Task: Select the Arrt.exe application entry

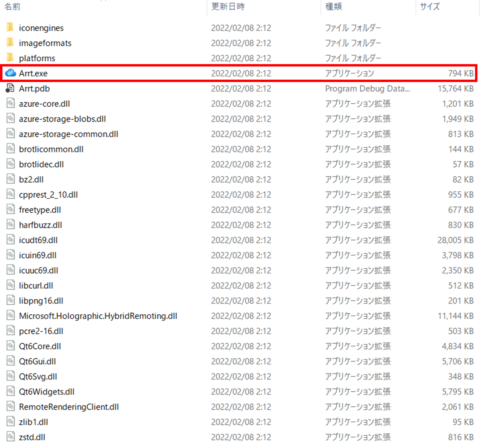Action: [x=33, y=73]
